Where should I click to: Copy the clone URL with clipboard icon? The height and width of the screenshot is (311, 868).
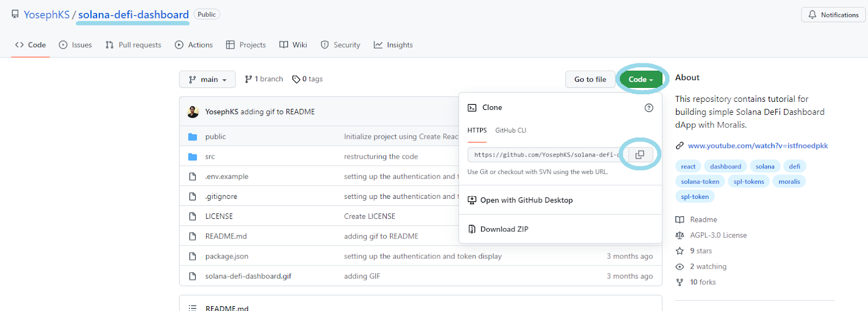coord(640,154)
